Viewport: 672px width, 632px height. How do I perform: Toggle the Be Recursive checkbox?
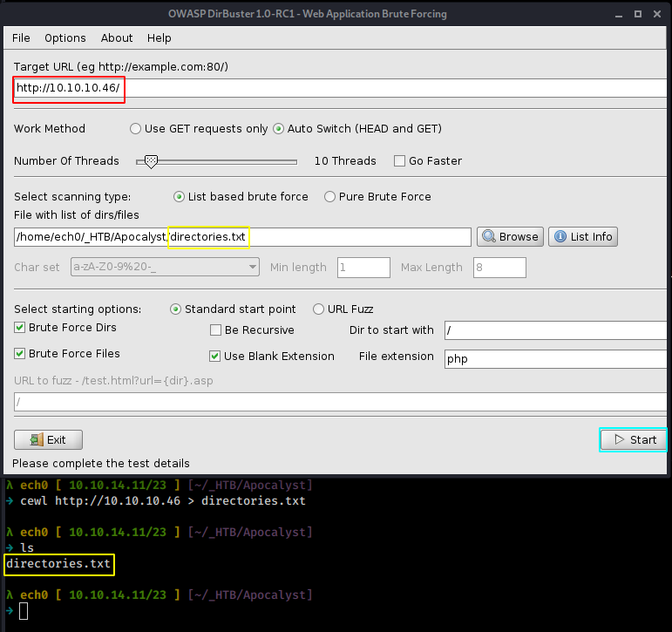click(x=216, y=330)
